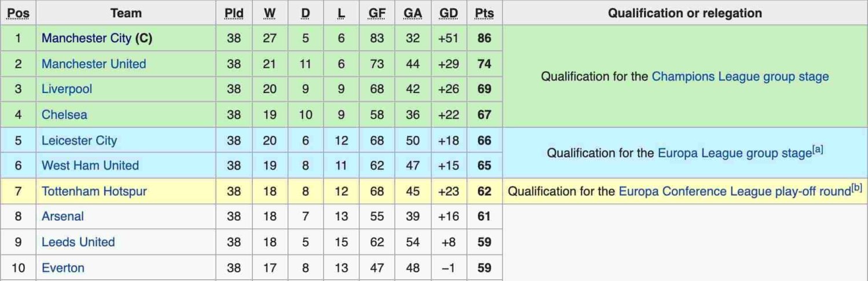Viewport: 868px width, 281px height.
Task: Open footnote [b] superscript reference
Action: coord(856,188)
